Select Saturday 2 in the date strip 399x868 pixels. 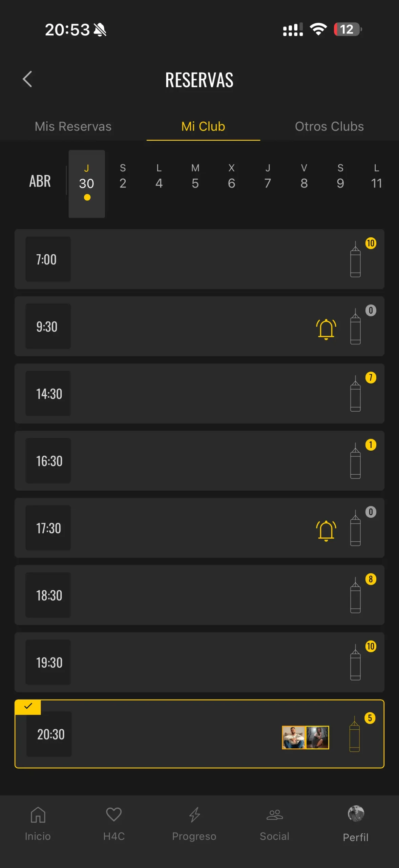pos(123,177)
